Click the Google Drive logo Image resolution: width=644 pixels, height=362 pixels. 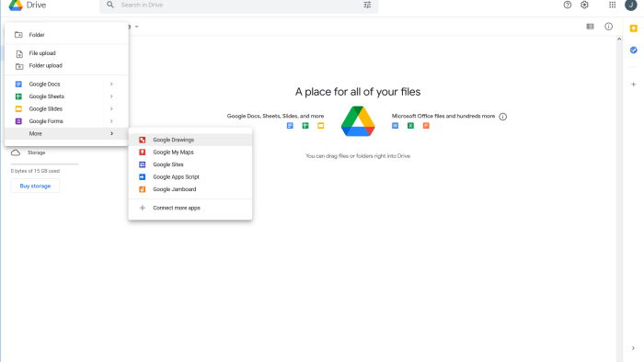[x=16, y=5]
